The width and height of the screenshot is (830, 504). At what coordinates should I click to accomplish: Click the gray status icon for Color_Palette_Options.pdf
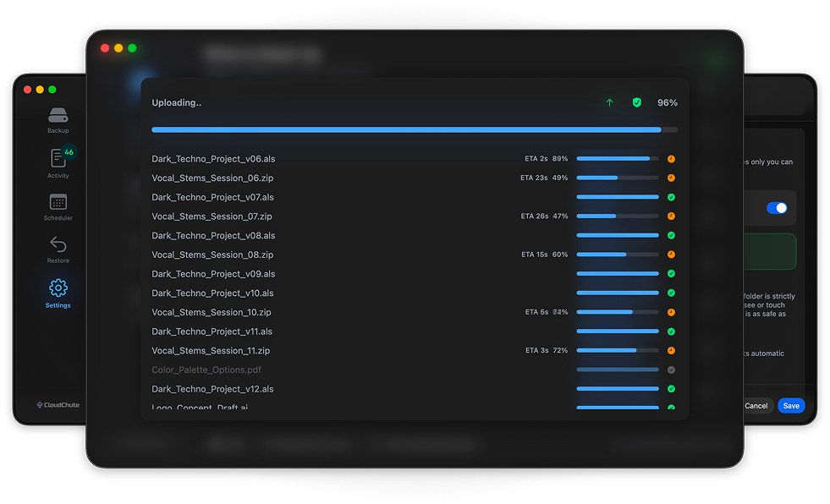point(671,370)
